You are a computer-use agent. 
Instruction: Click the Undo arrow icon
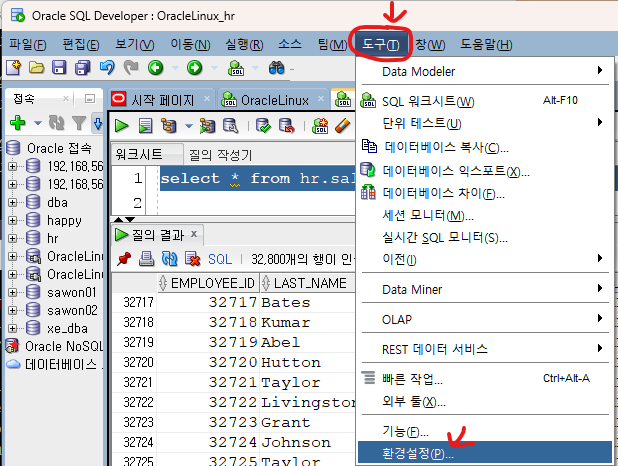[x=106, y=68]
